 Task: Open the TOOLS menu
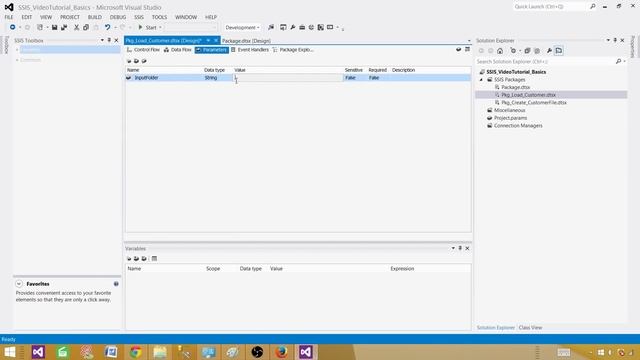159,17
